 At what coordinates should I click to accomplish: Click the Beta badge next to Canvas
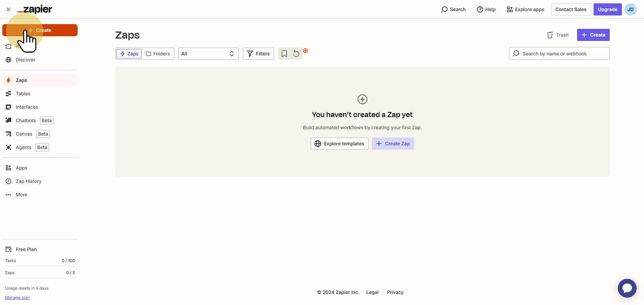(43, 134)
